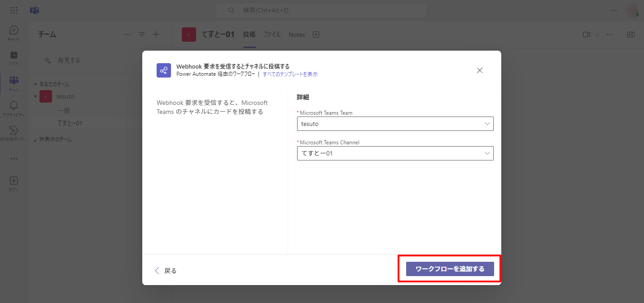The image size is (644, 303).
Task: Switch to the Notes tab
Action: (x=297, y=35)
